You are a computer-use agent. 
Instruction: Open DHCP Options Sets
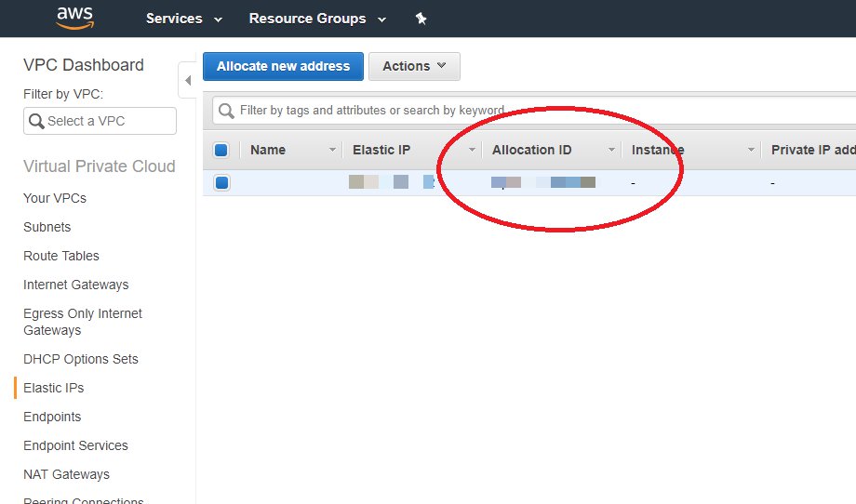coord(81,359)
